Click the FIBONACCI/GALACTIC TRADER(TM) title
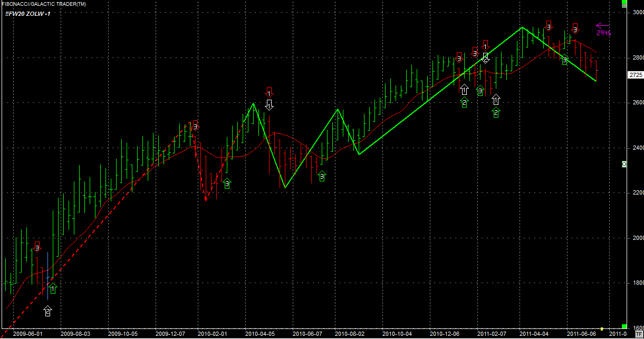The width and height of the screenshot is (644, 339). [x=43, y=4]
